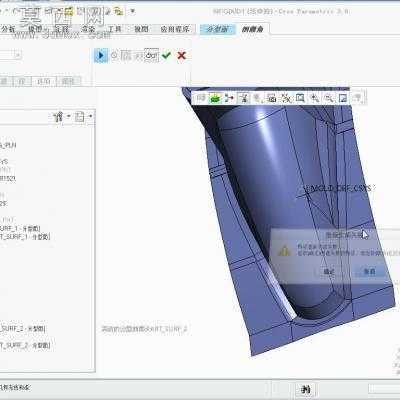Click the MOLD_DEF_CSYS label in viewport
The image size is (400, 400).
coord(341,188)
